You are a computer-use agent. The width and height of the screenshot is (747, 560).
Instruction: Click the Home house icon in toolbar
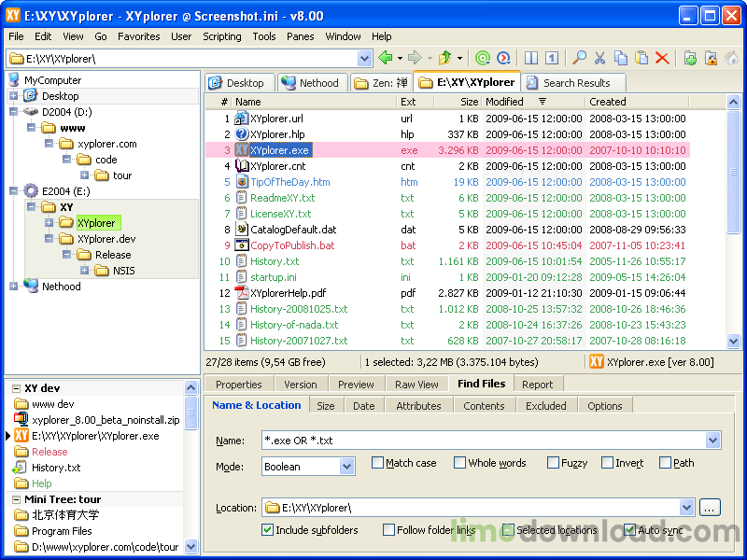click(732, 58)
